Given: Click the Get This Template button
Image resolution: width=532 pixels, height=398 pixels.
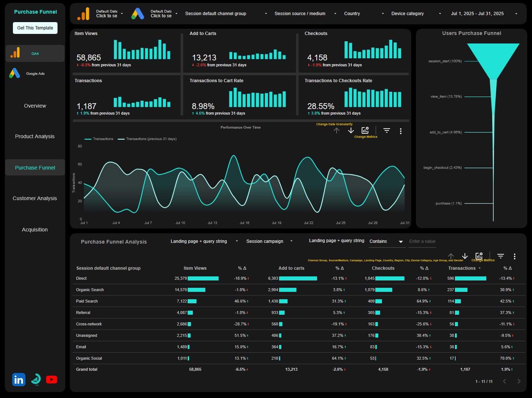Looking at the screenshot, I should (35, 28).
